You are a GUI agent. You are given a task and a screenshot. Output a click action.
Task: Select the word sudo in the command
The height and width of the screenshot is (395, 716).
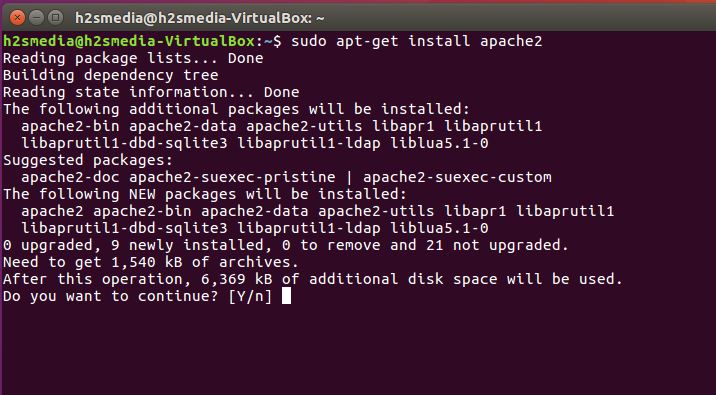(308, 42)
